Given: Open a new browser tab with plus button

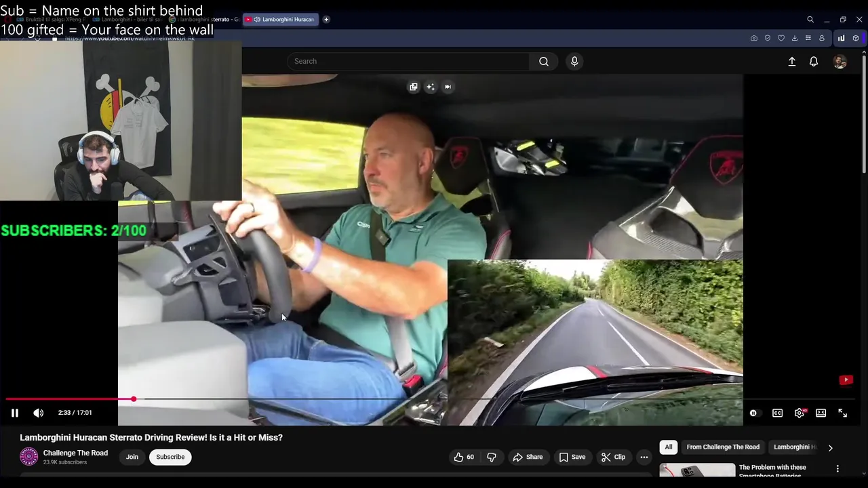Looking at the screenshot, I should click(x=326, y=20).
